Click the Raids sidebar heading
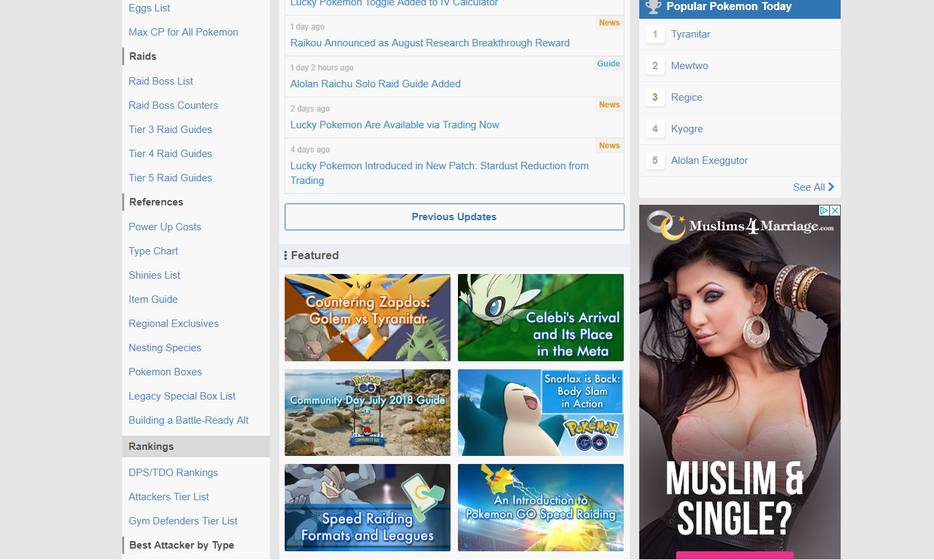934x560 pixels. pyautogui.click(x=143, y=56)
